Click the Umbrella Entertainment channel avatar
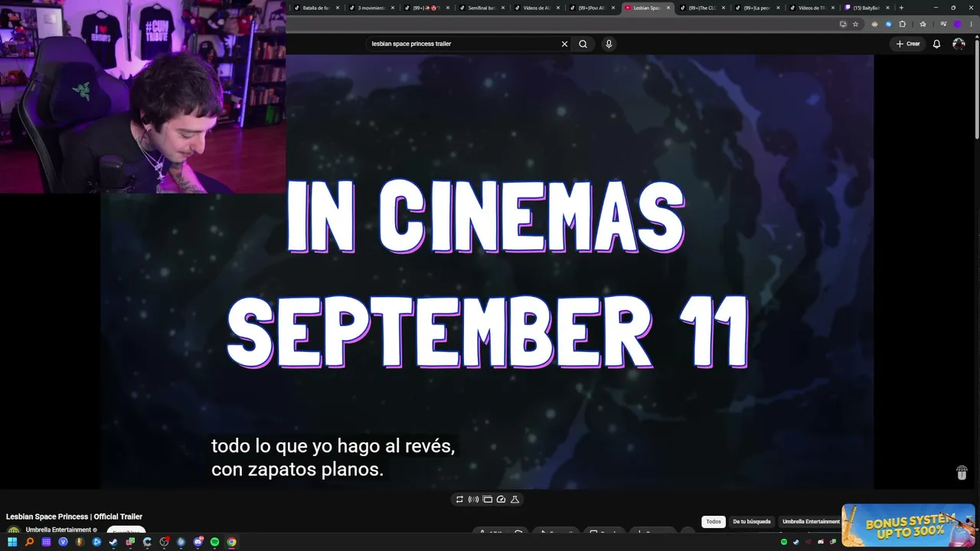Screen dimensions: 980x551 (13, 530)
